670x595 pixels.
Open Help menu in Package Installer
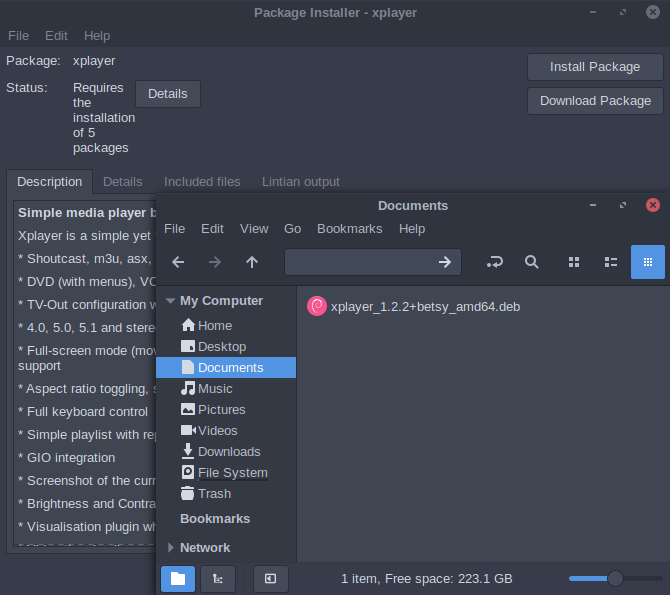click(x=97, y=35)
